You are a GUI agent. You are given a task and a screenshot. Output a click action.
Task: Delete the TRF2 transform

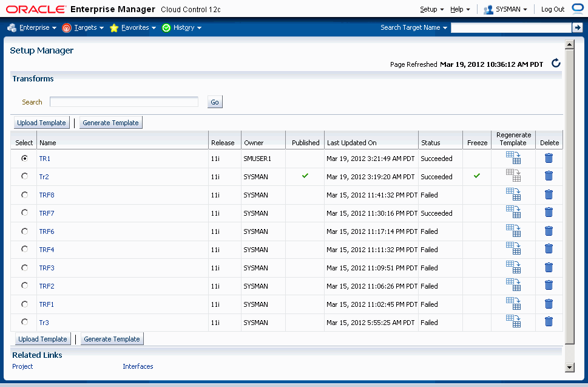(549, 285)
